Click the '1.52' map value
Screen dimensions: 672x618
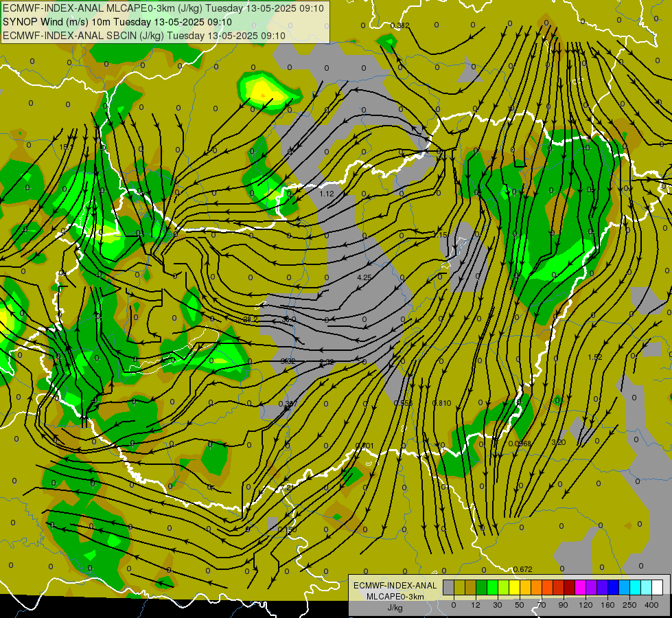(595, 357)
